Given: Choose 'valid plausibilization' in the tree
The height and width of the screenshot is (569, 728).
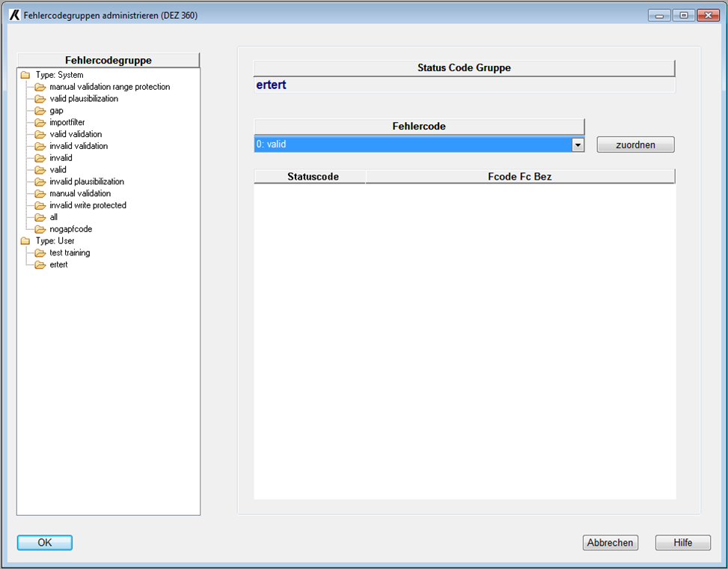Looking at the screenshot, I should pyautogui.click(x=84, y=99).
